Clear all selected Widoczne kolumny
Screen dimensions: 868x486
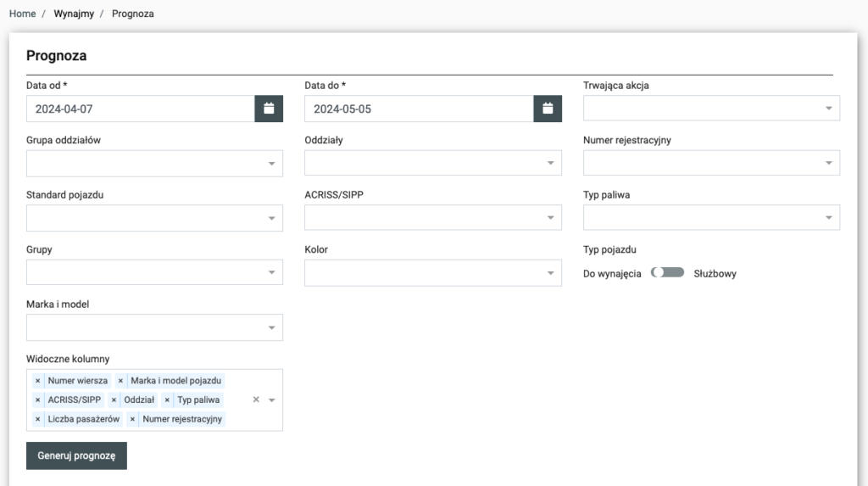pos(256,399)
